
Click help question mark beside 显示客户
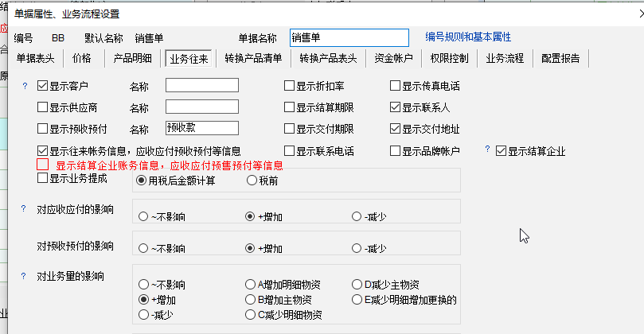[x=25, y=86]
